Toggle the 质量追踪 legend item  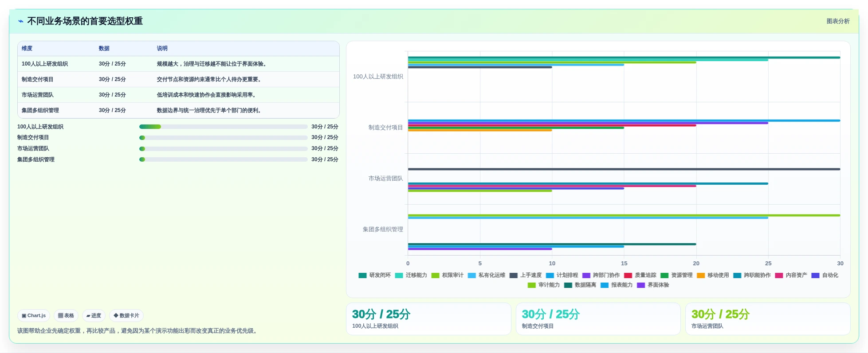click(x=640, y=275)
